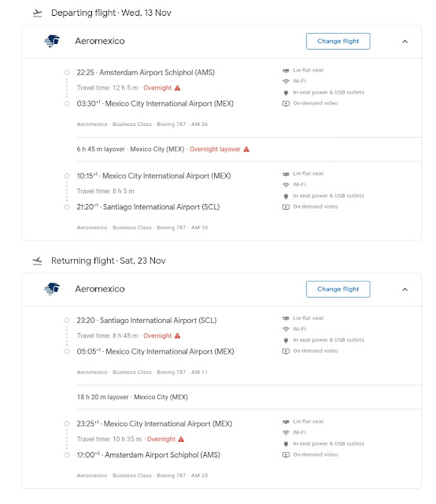Click the 17:00 Amsterdam Schiphol arrival stop circle
436x504 pixels.
point(67,455)
